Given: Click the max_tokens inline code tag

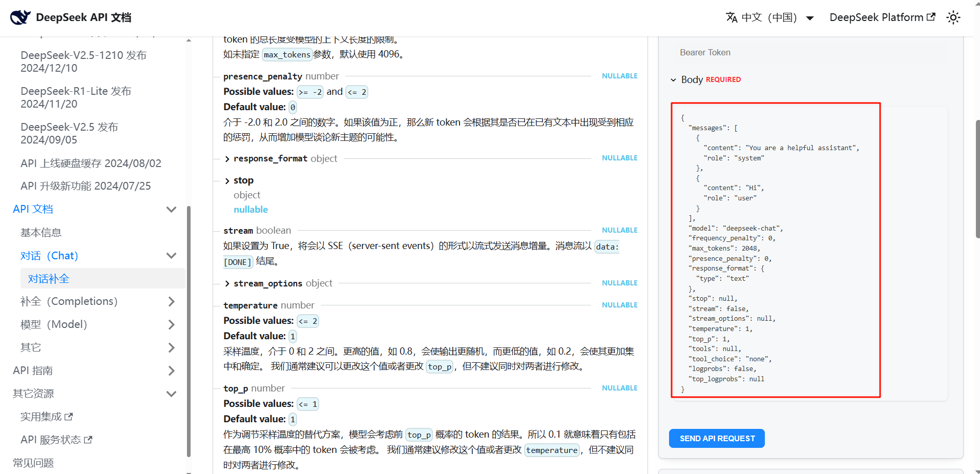Looking at the screenshot, I should tap(287, 54).
